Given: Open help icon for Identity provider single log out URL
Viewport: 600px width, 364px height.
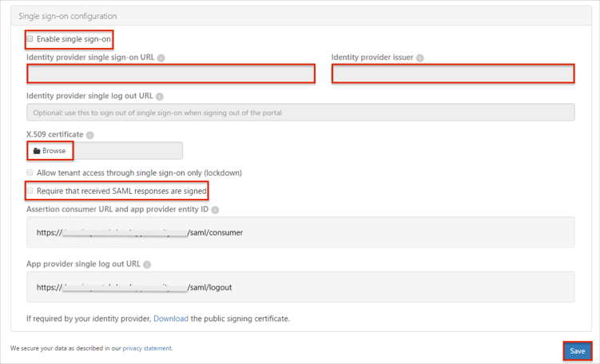Looking at the screenshot, I should click(160, 97).
